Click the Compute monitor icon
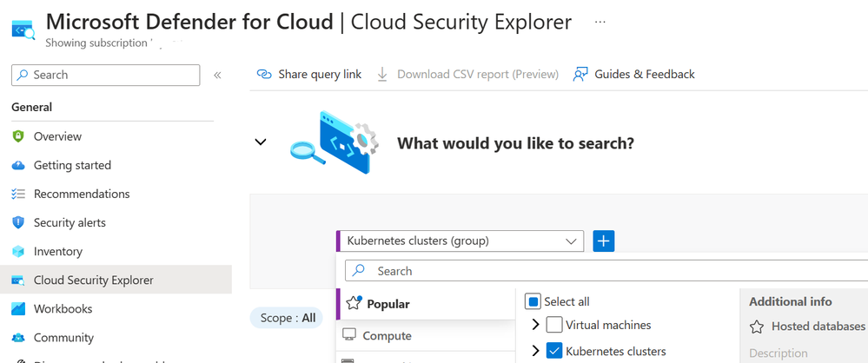This screenshot has height=363, width=868. click(x=348, y=335)
